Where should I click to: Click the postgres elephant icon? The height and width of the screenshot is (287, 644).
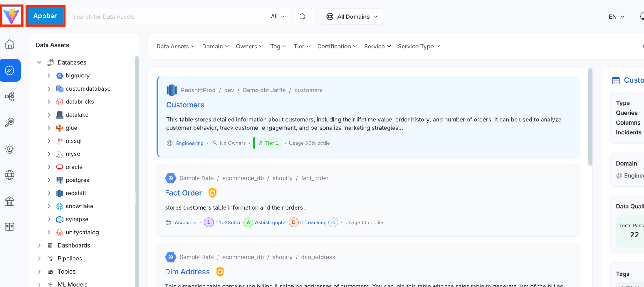pyautogui.click(x=60, y=180)
